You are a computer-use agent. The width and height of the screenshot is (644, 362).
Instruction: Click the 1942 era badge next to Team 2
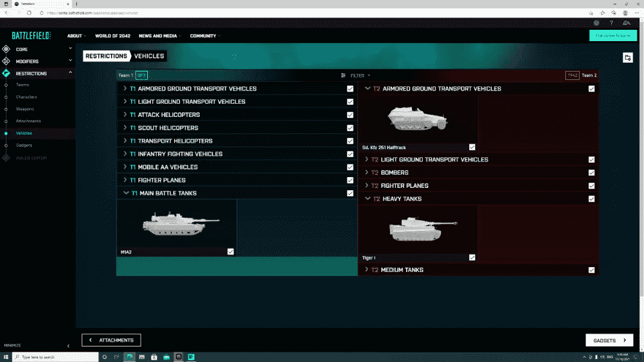click(x=572, y=75)
